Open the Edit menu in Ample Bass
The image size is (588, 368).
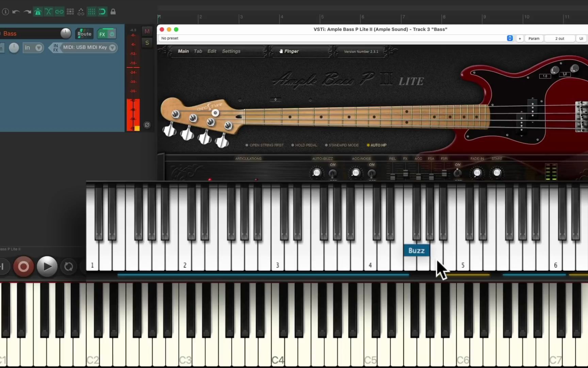point(212,51)
